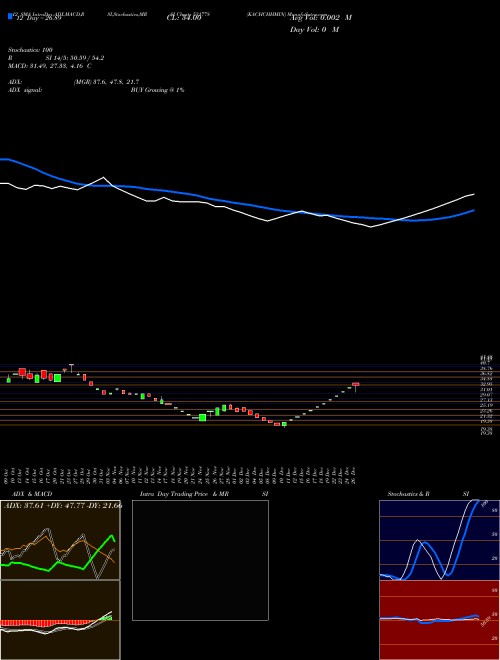This screenshot has width=500, height=660.
Task: Click the last red candlestick at the right end
Action: (356, 385)
